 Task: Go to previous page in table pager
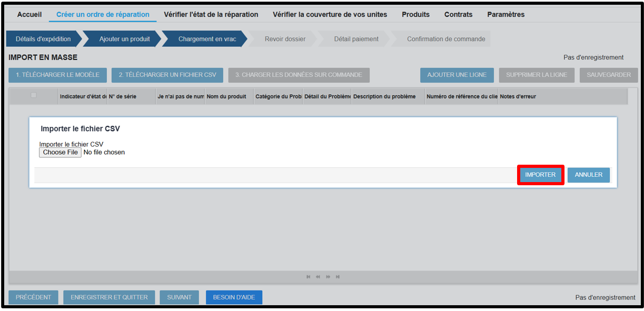click(318, 277)
